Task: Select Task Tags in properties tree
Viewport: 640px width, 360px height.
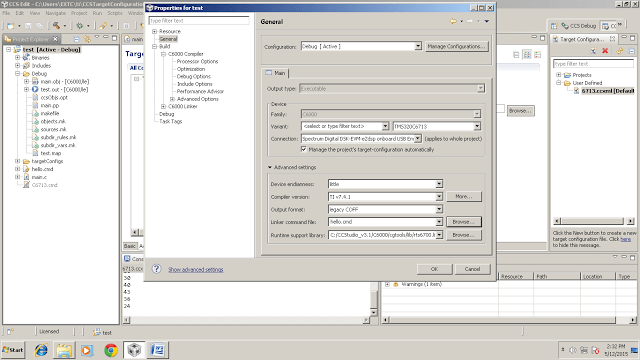Action: tap(171, 122)
